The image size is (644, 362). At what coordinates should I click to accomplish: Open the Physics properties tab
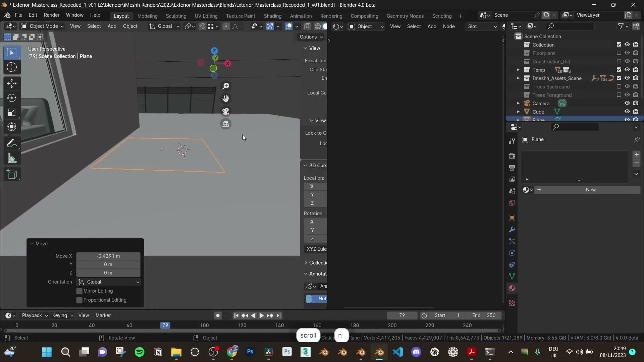(512, 253)
